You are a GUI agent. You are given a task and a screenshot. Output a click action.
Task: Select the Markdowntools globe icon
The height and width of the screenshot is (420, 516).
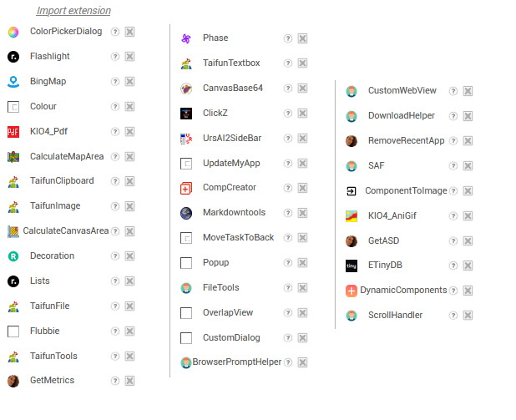point(186,213)
